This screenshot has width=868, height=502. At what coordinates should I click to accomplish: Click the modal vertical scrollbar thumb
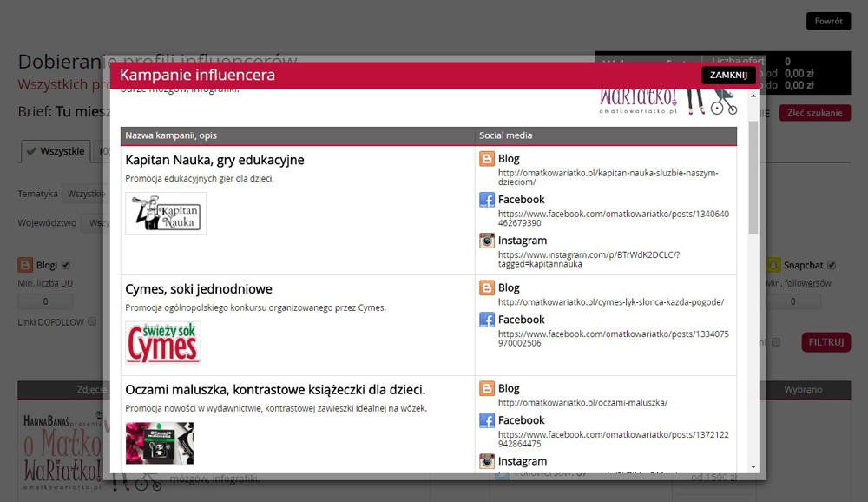click(753, 177)
